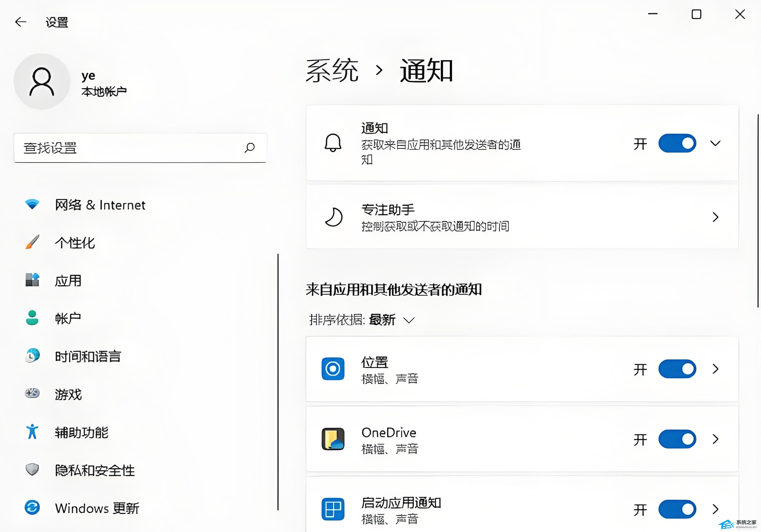Select 时间和语言 in the sidebar
The image size is (761, 532).
point(88,356)
